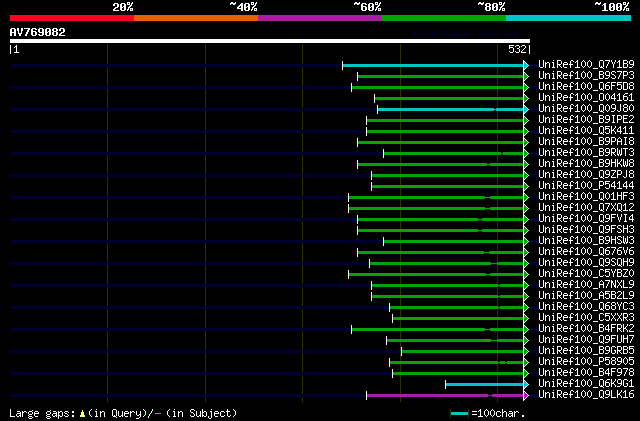Open hit UniRef100_Q6F5D8
The image size is (640, 421).
click(586, 86)
